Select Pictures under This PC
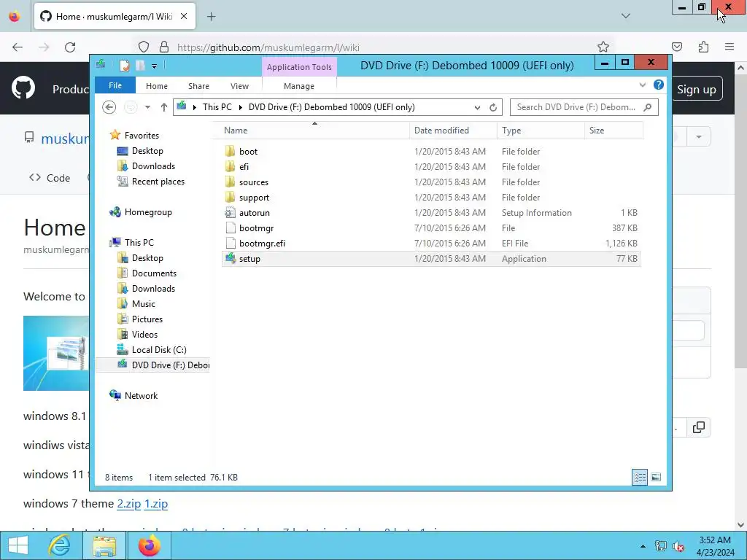This screenshot has height=560, width=747. [x=147, y=319]
